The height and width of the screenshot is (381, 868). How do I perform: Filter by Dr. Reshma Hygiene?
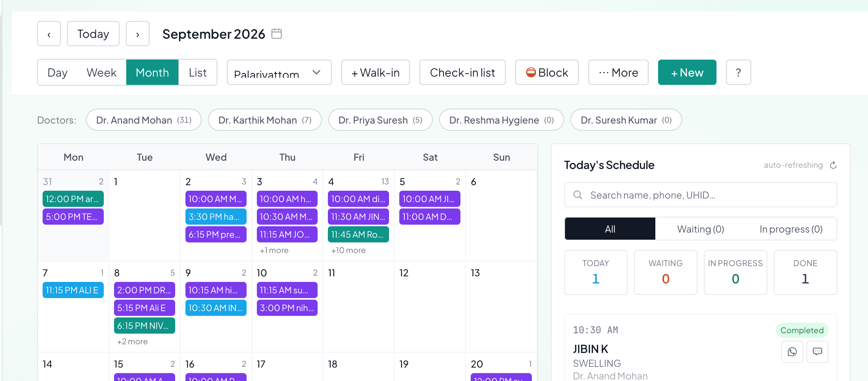coord(501,120)
